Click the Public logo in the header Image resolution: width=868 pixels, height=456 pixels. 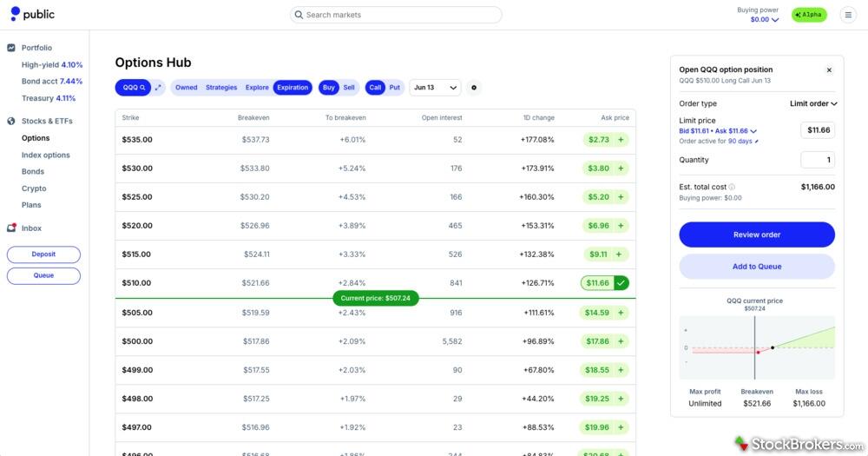[32, 14]
